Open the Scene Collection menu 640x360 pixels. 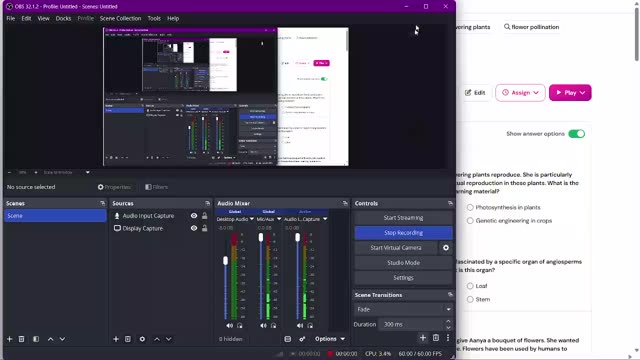pyautogui.click(x=120, y=18)
